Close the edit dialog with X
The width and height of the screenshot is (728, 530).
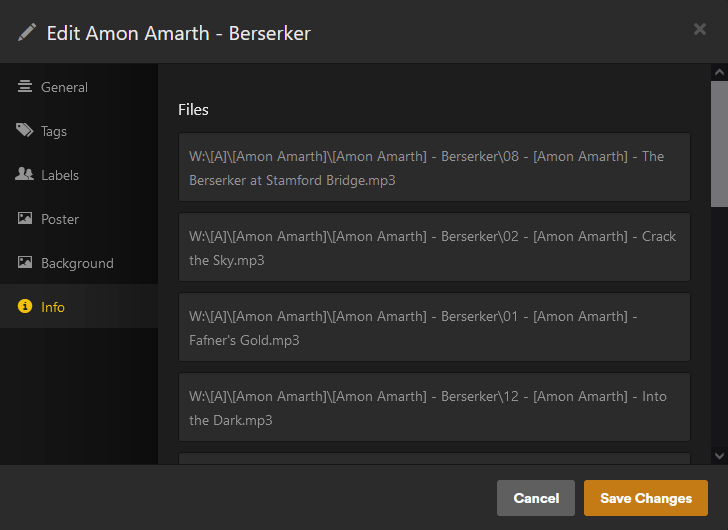point(700,30)
